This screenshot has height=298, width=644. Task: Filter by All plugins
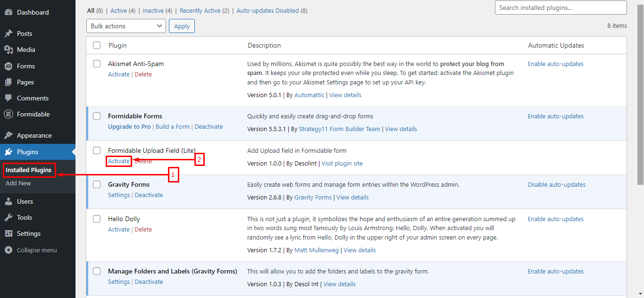(91, 10)
